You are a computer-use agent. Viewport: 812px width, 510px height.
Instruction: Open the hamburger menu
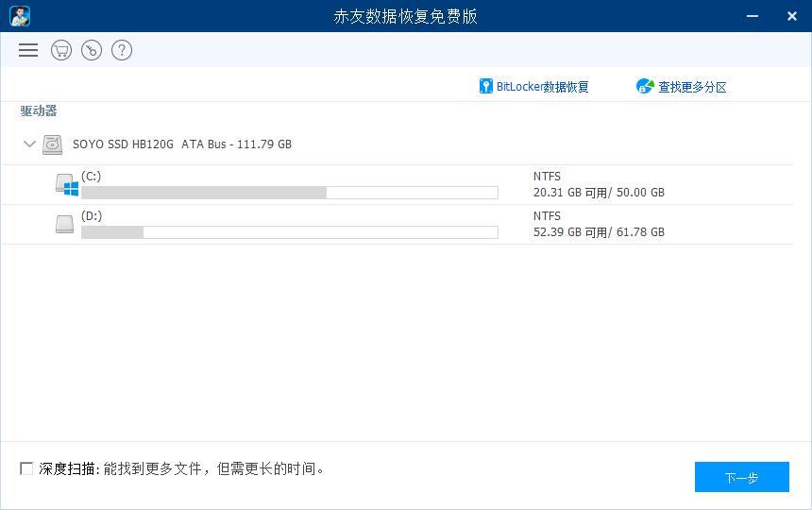pyautogui.click(x=28, y=50)
